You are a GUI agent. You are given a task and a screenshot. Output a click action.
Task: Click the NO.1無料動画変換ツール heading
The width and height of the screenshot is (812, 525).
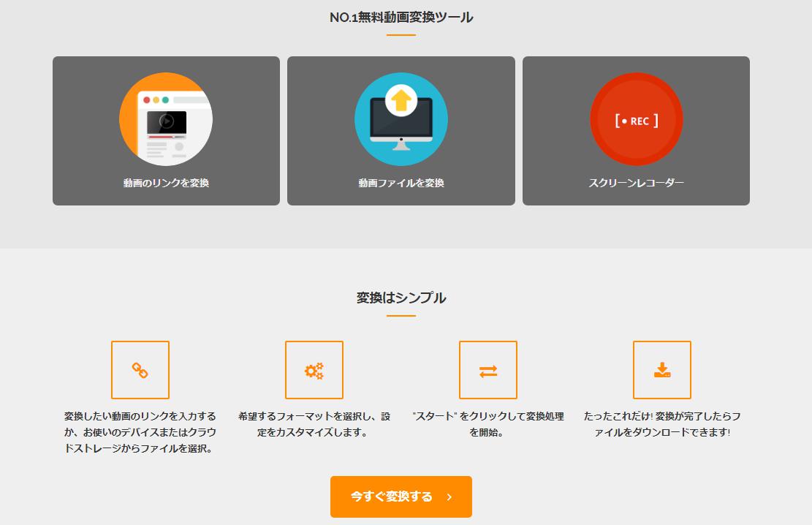tap(401, 16)
